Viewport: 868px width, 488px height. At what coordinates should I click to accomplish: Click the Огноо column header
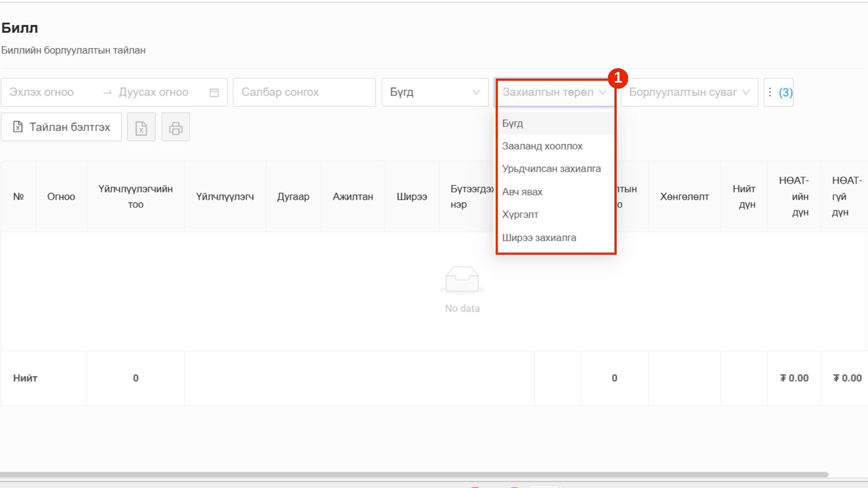pos(61,197)
